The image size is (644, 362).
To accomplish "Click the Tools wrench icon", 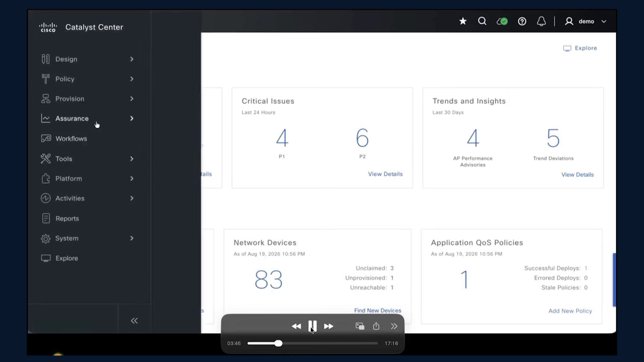I will 46,159.
